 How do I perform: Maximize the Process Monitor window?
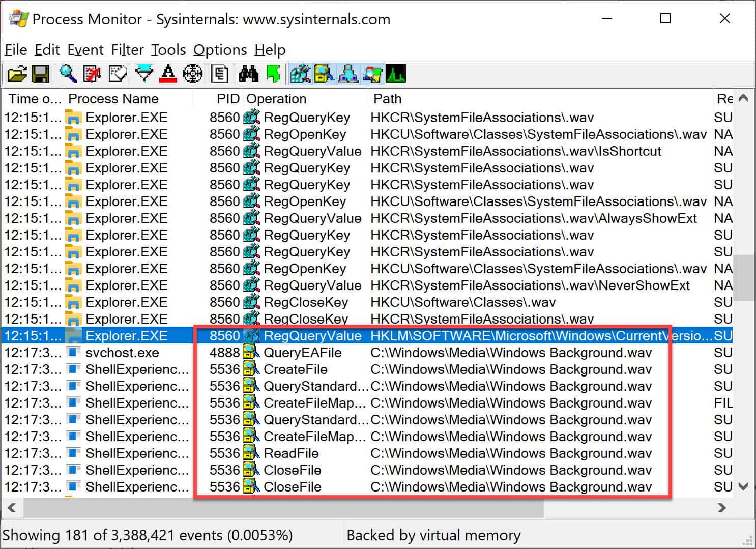(x=665, y=19)
